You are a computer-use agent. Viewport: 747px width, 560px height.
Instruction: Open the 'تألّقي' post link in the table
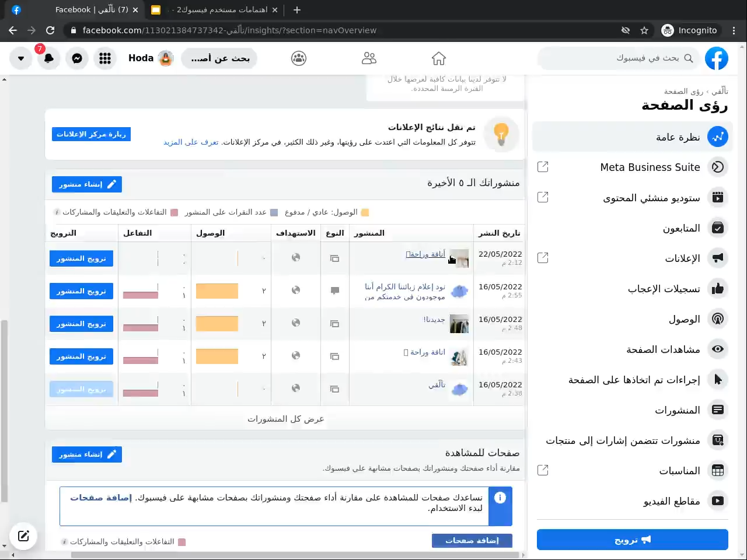(437, 385)
